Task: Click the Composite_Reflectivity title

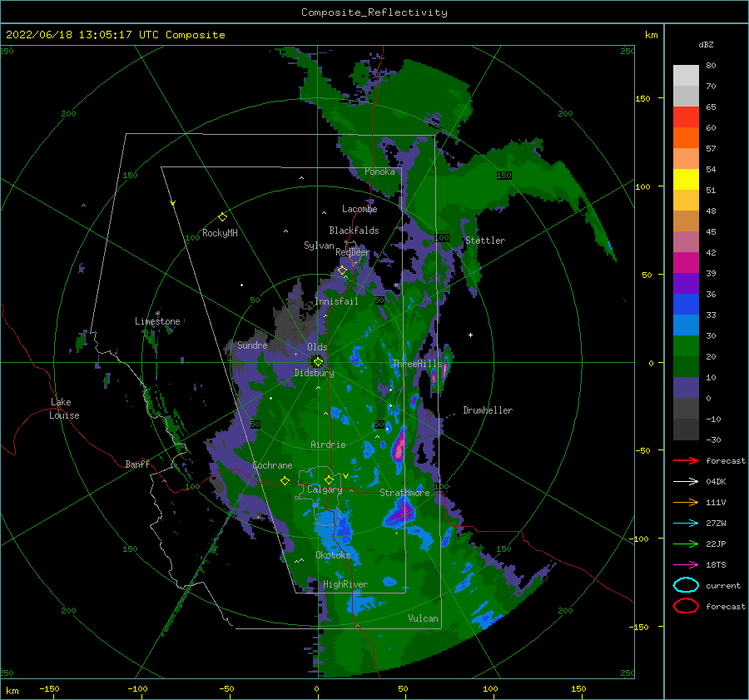Action: [x=374, y=12]
